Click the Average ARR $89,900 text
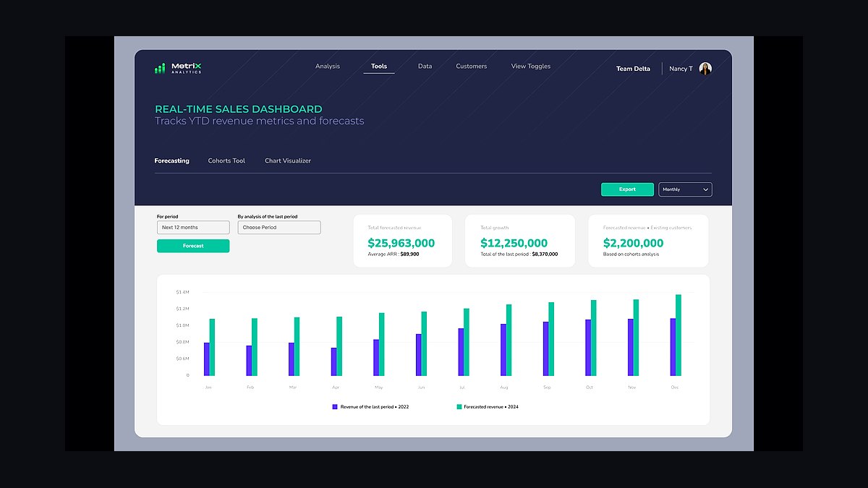The width and height of the screenshot is (868, 488). (393, 254)
